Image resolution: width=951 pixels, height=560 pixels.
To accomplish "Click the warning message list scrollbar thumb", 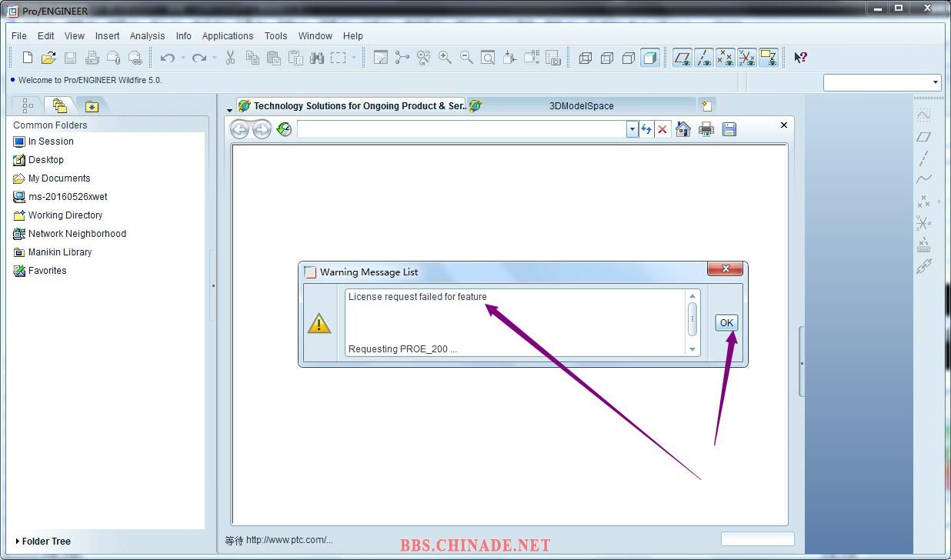I will point(692,318).
